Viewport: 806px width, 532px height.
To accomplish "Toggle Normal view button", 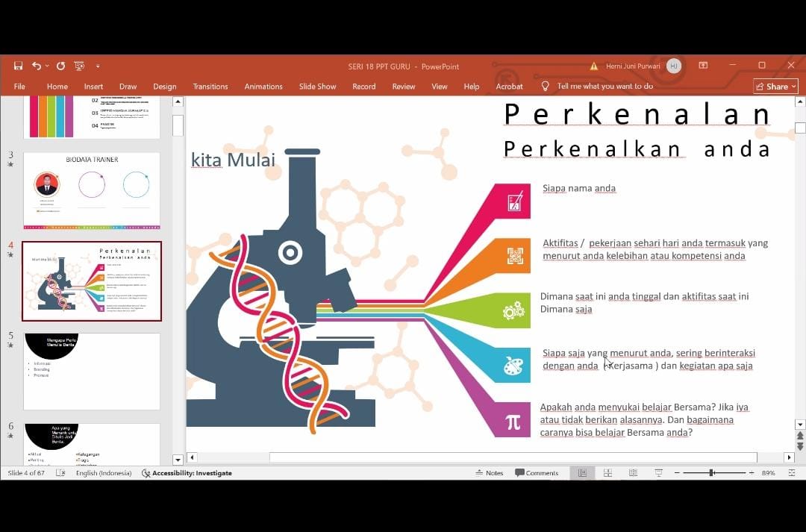I will tap(582, 473).
